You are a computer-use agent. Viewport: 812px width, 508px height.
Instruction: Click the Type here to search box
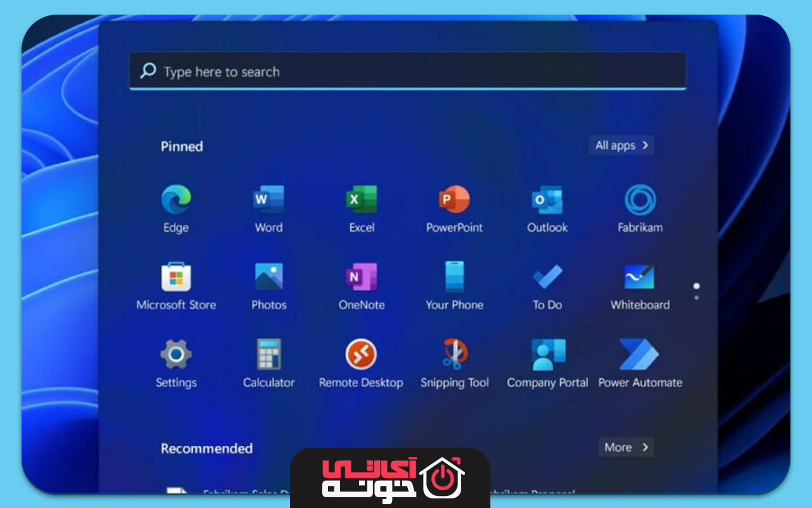click(408, 71)
